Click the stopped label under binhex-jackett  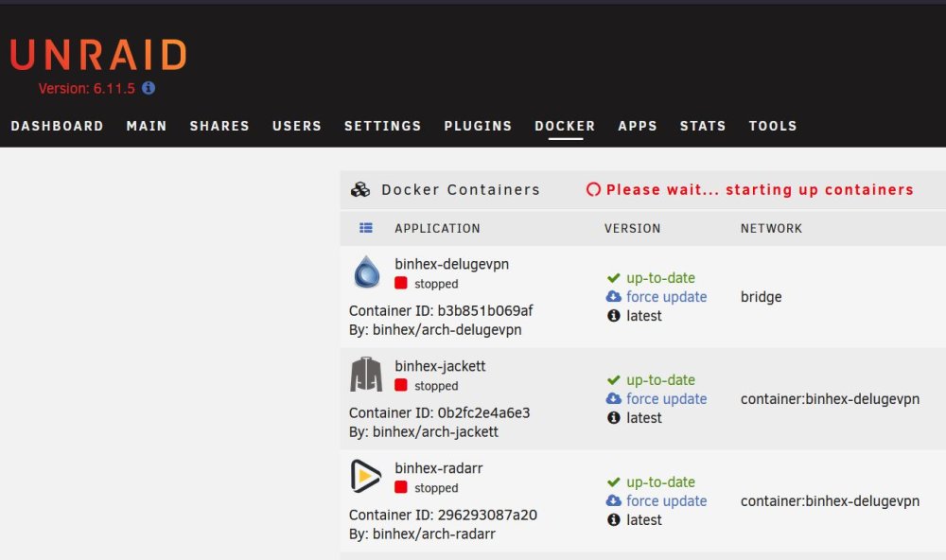(x=436, y=386)
